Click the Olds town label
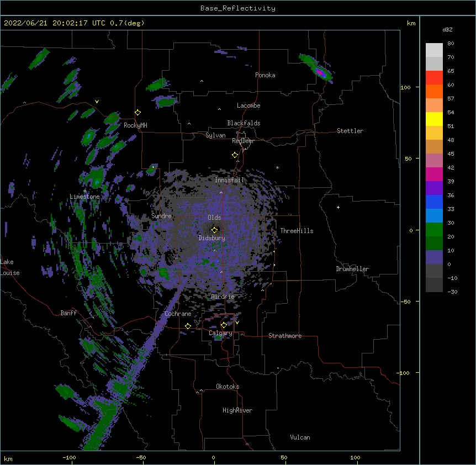This screenshot has height=465, width=476. [214, 218]
